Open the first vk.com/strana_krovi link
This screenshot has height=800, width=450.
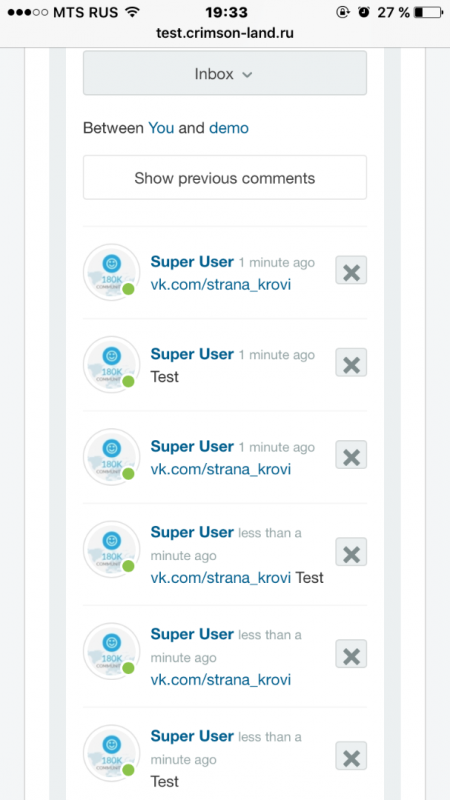[220, 285]
